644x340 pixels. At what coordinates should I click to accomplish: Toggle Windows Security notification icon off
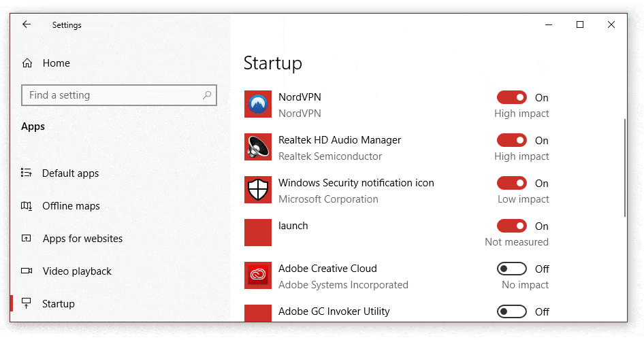[512, 184]
